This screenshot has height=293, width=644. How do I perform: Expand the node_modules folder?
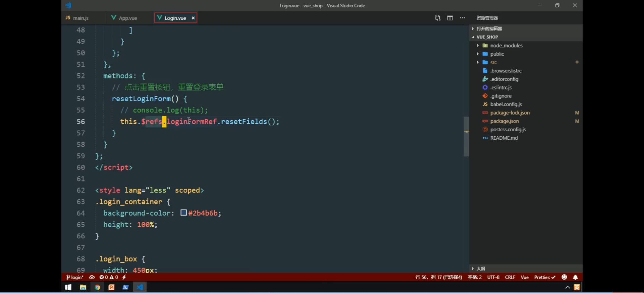pyautogui.click(x=526, y=46)
